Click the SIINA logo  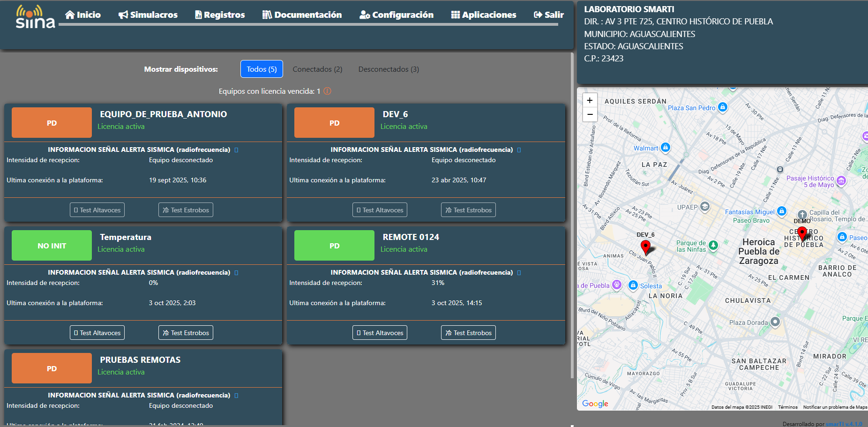tap(35, 17)
